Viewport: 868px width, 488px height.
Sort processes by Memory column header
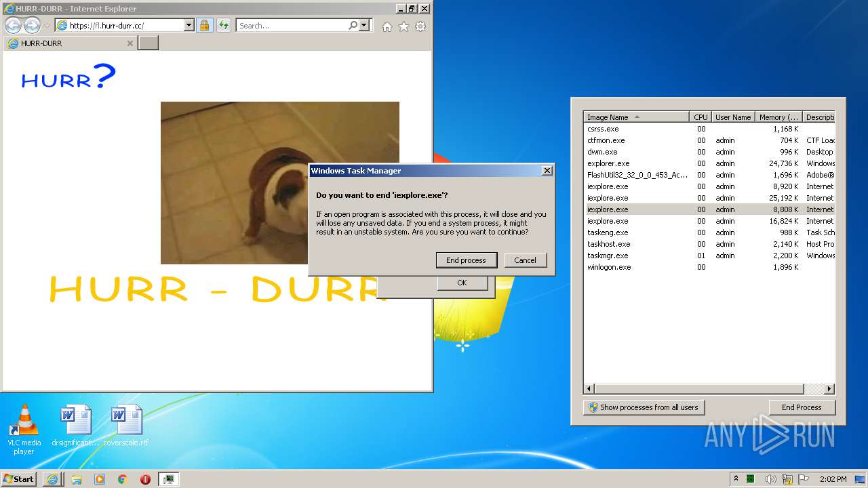tap(778, 117)
